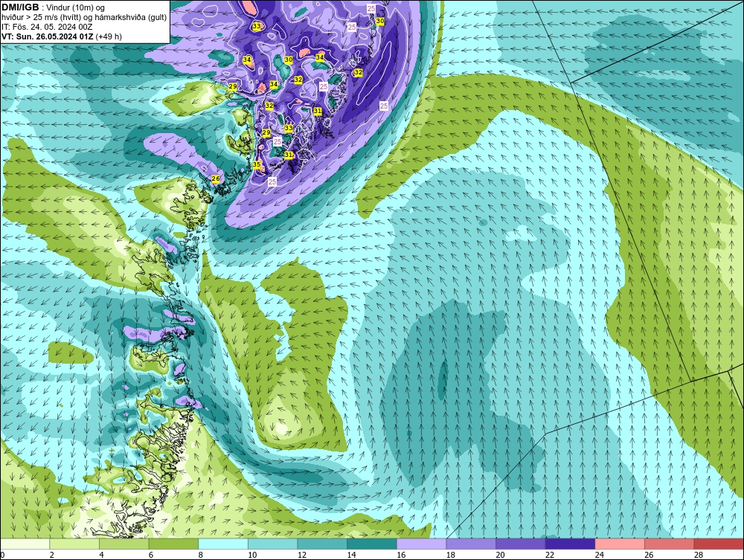Select the "8" tick label on the color scale
The image size is (744, 560).
pyautogui.click(x=201, y=555)
